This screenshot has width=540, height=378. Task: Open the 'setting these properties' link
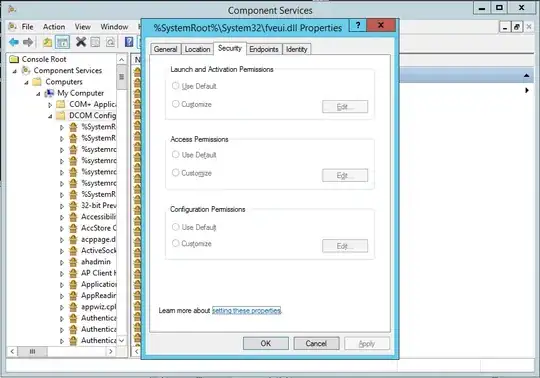pyautogui.click(x=246, y=311)
